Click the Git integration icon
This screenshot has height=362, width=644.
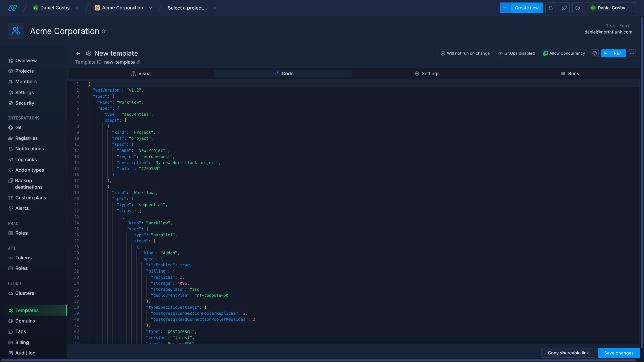[11, 128]
